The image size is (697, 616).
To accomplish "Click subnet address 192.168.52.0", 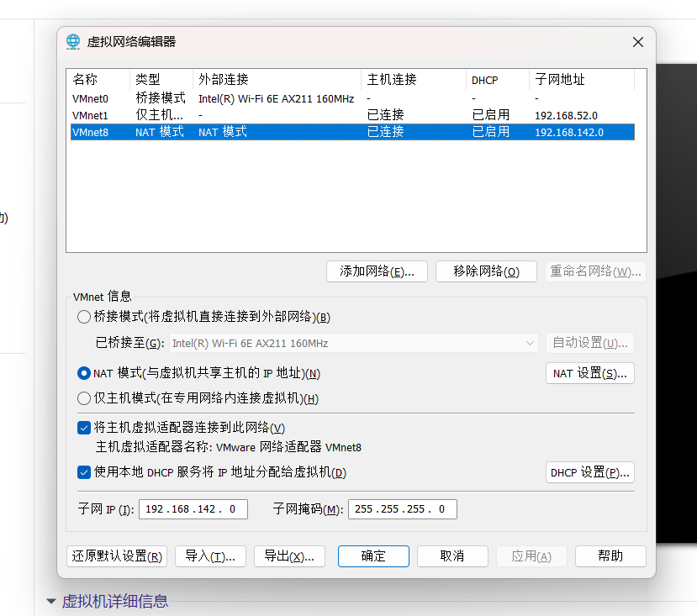I will click(x=566, y=116).
